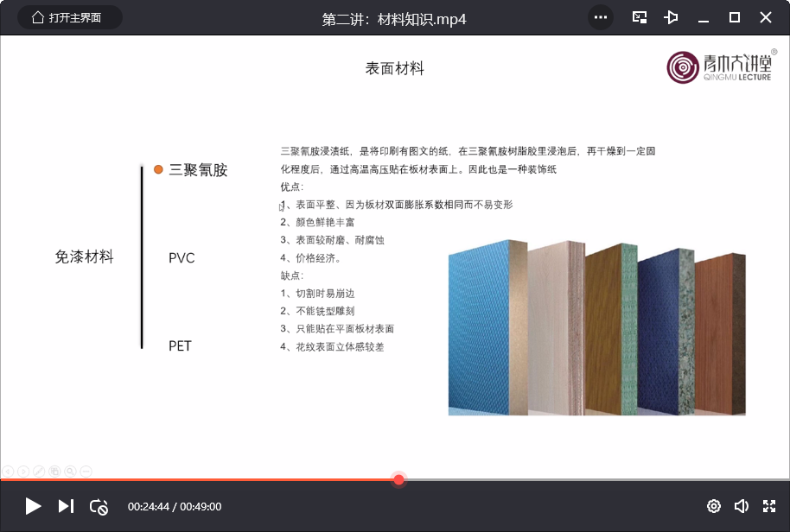Switch to mini picture-in-picture mode
Screen dimensions: 790x532
point(640,17)
